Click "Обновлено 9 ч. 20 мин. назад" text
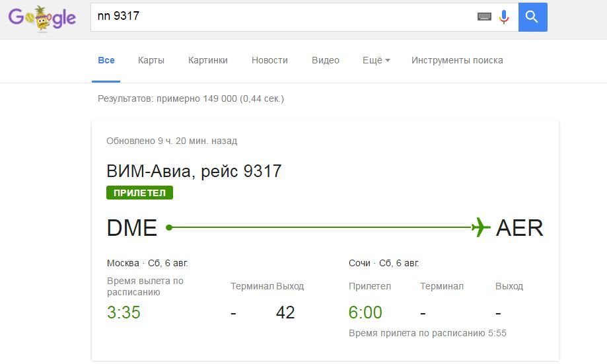The width and height of the screenshot is (607, 364). tap(172, 141)
